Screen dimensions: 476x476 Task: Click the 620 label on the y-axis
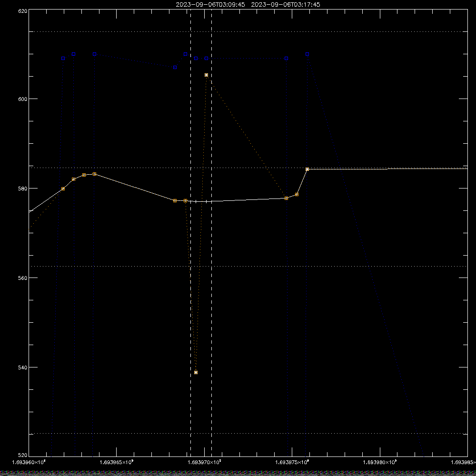point(23,10)
